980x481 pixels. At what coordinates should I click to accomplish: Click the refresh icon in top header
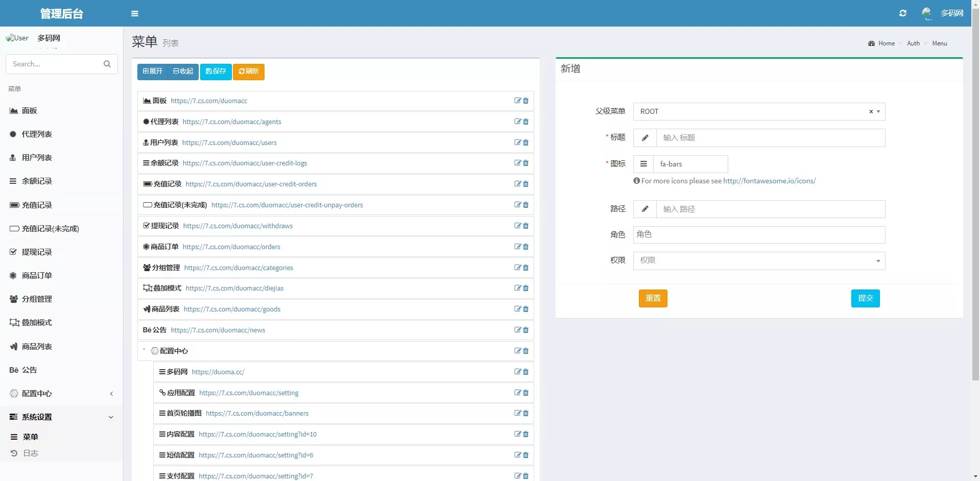point(902,13)
